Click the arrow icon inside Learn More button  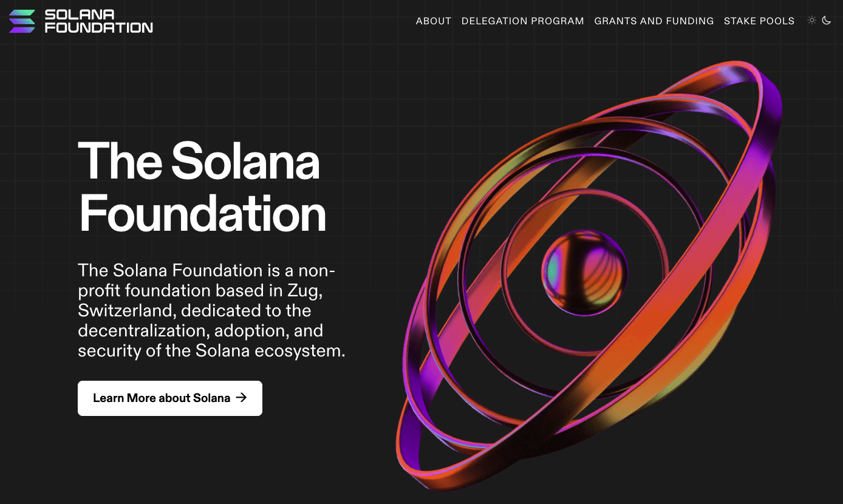[x=242, y=398]
